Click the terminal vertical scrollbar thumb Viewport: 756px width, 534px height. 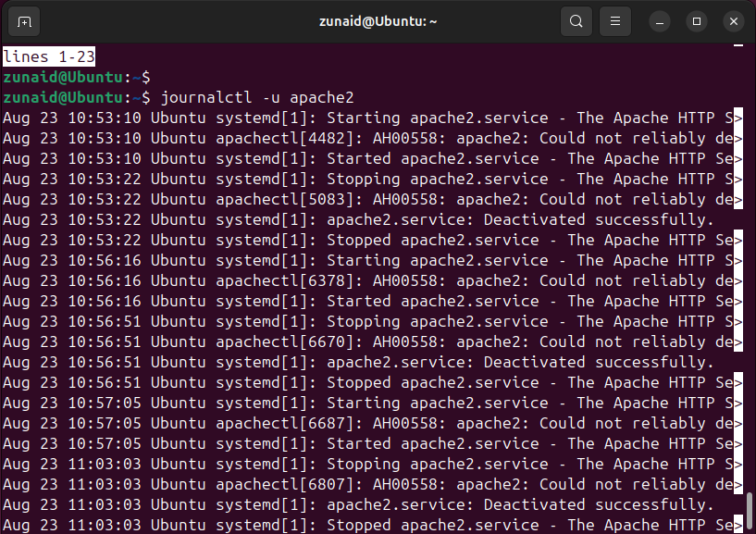coord(749,509)
